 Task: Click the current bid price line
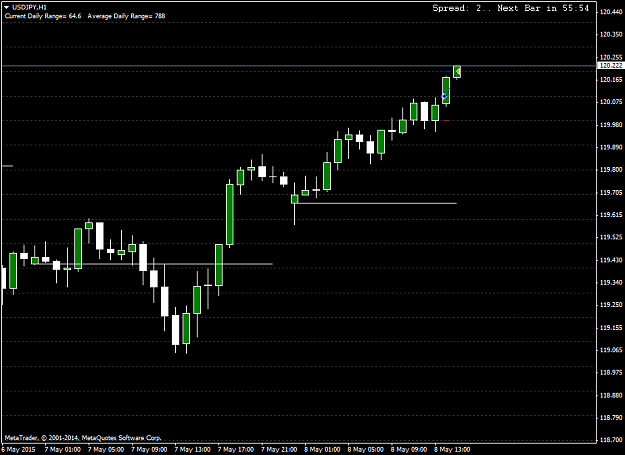pos(299,65)
